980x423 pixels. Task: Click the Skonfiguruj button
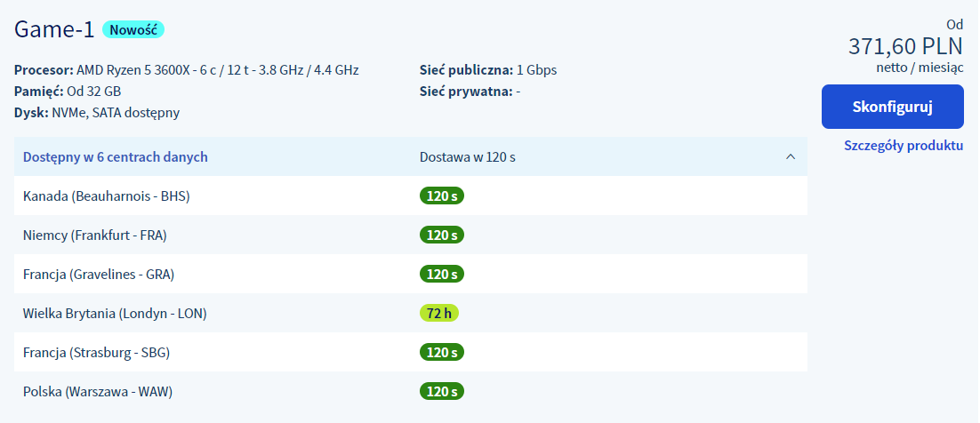892,108
